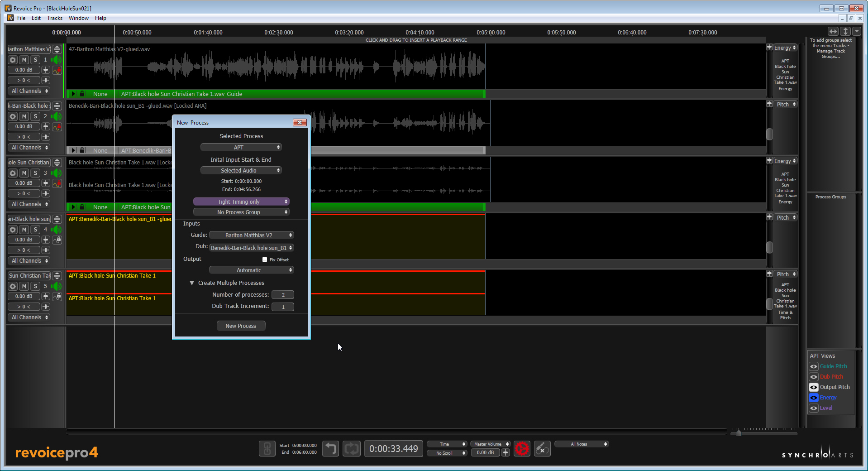Toggle Dub Pitch view visibility
This screenshot has height=471, width=868.
coord(814,377)
